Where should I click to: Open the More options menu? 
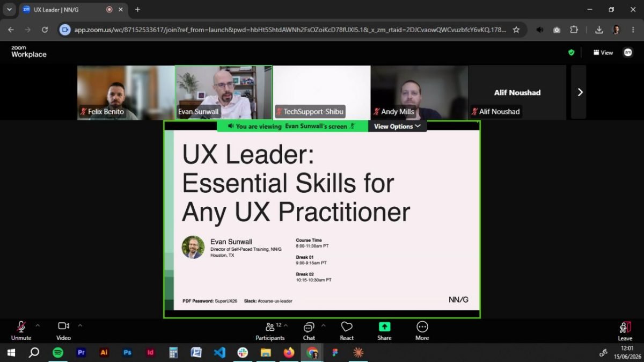(422, 331)
